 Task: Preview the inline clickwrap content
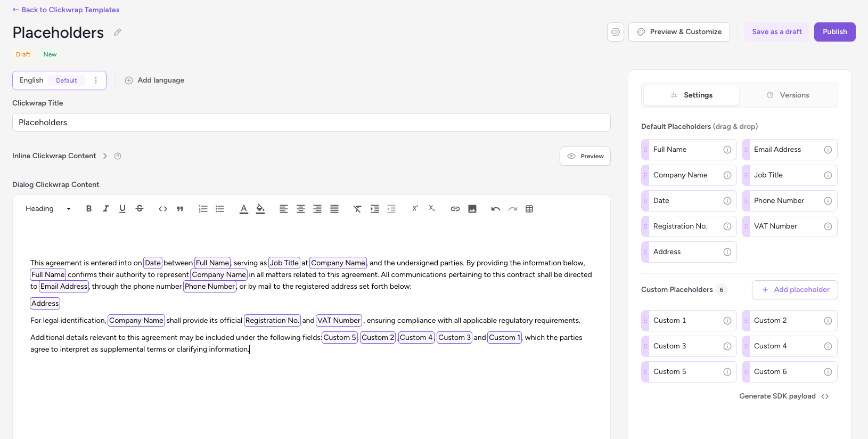click(585, 156)
